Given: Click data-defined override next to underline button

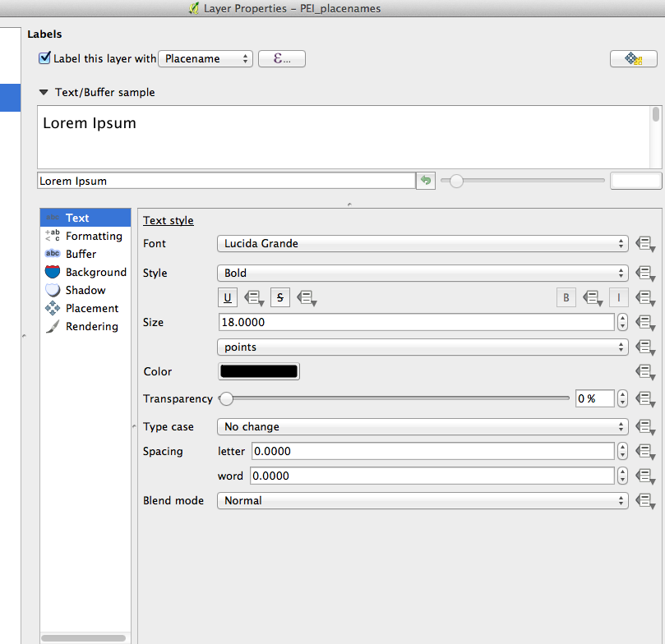Looking at the screenshot, I should click(x=256, y=298).
